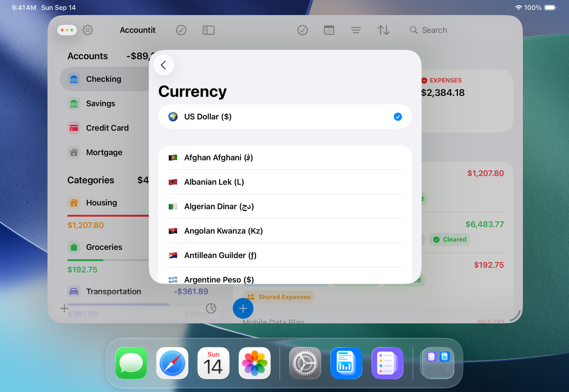
Task: Open the pie chart icon in sidebar
Action: (211, 308)
